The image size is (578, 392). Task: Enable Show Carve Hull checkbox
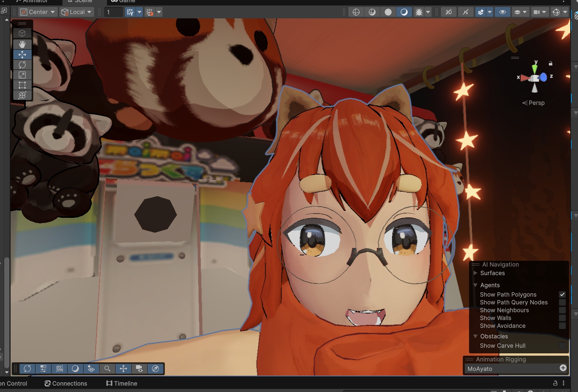(562, 346)
